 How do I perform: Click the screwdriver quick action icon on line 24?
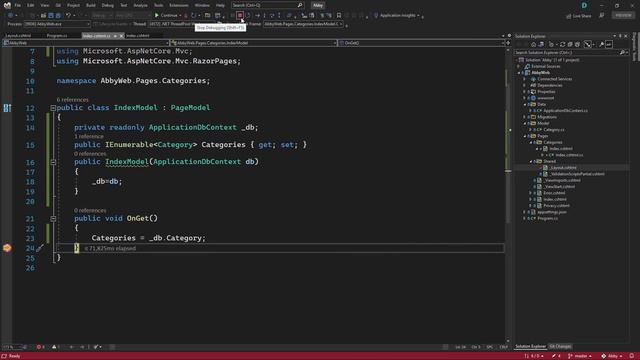[x=40, y=248]
